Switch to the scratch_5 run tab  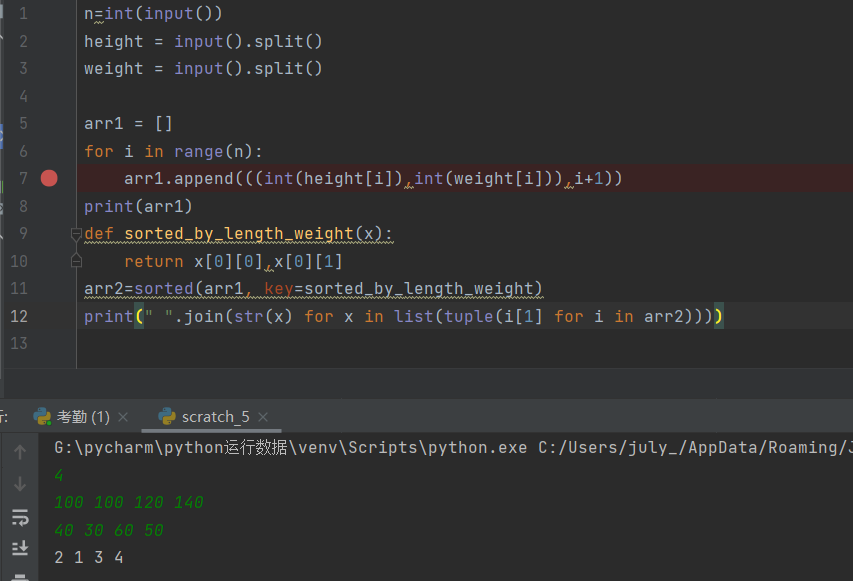[x=204, y=417]
